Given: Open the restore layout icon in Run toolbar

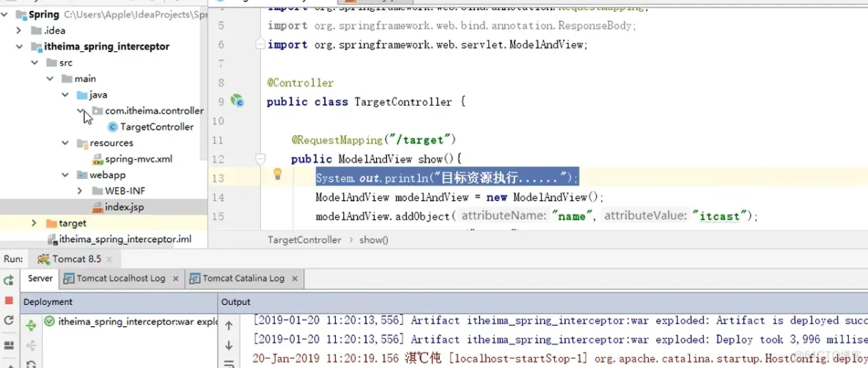Looking at the screenshot, I should [8, 345].
